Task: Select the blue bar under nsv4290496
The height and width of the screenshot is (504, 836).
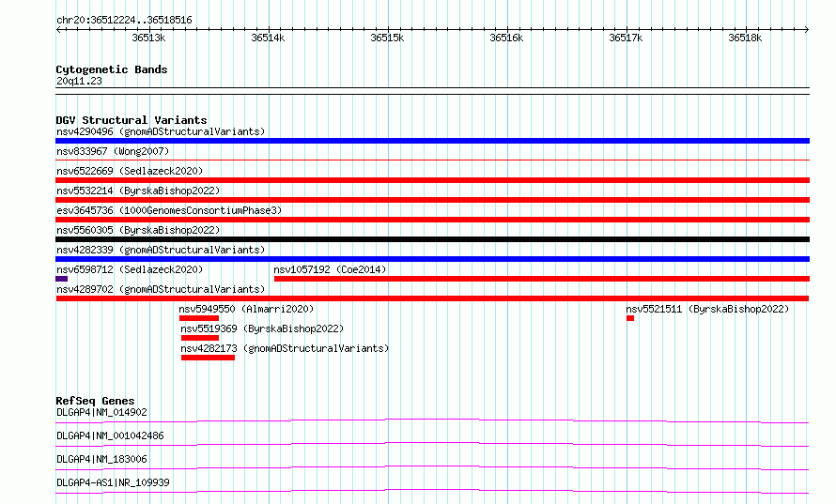Action: click(x=432, y=141)
